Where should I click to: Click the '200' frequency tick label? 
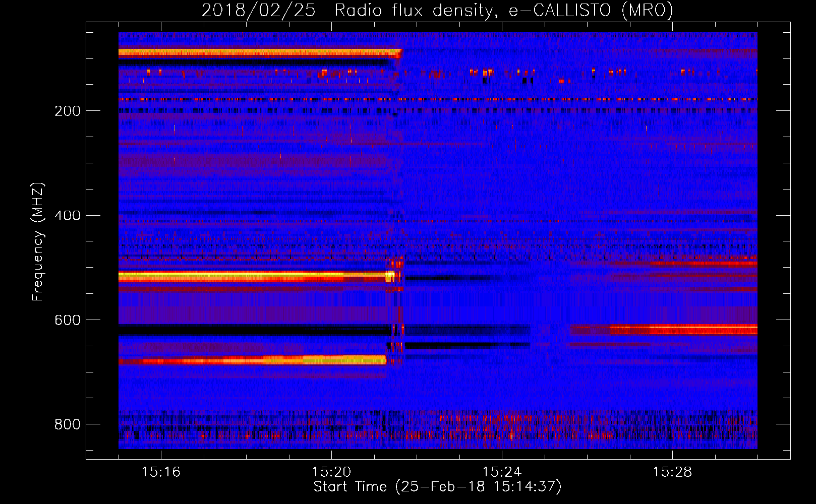coord(68,111)
